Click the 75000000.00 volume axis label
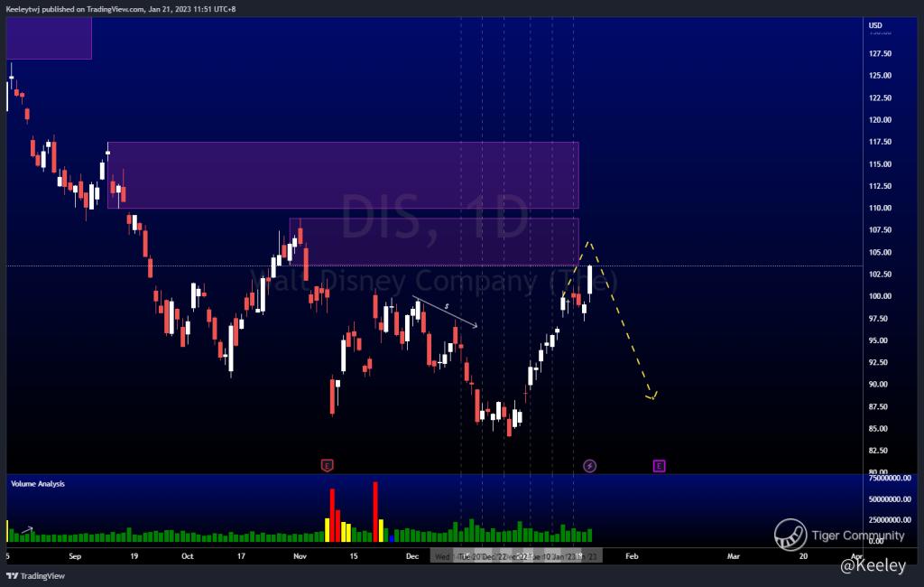 (890, 478)
